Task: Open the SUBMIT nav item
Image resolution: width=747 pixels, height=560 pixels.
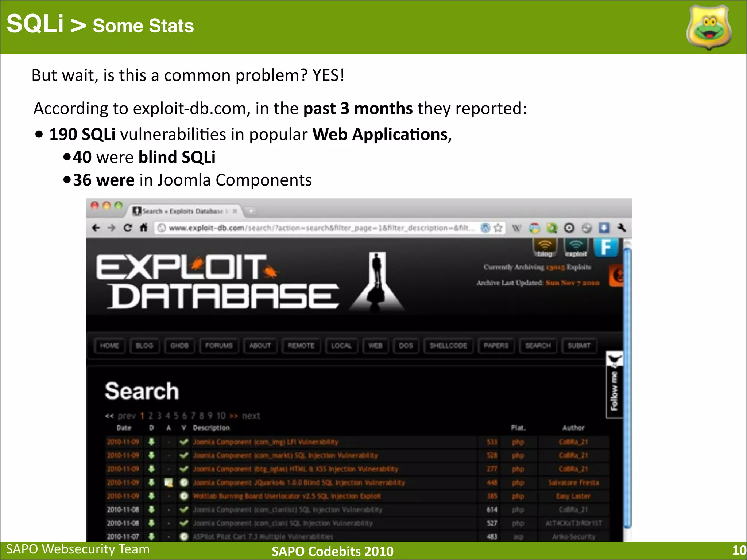Action: tap(579, 346)
